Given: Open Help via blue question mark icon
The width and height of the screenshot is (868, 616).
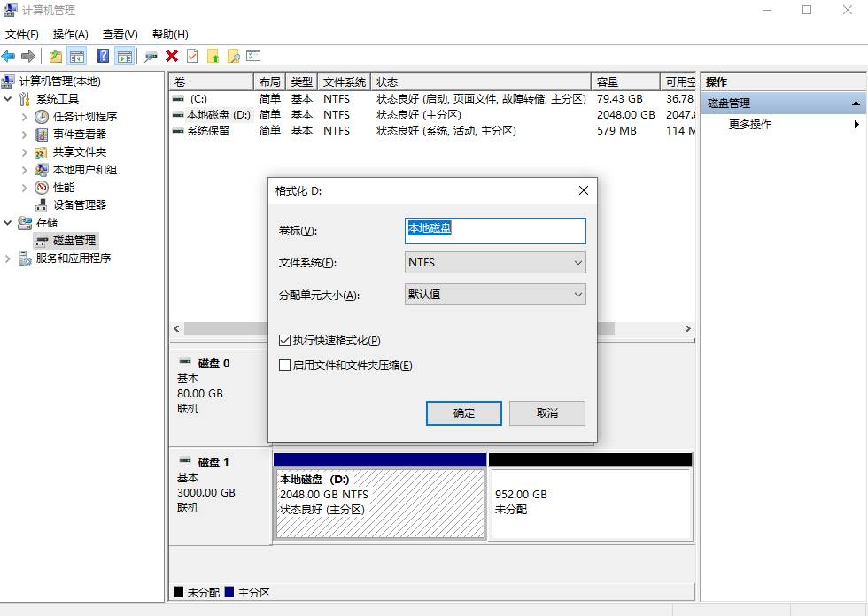Looking at the screenshot, I should 103,56.
